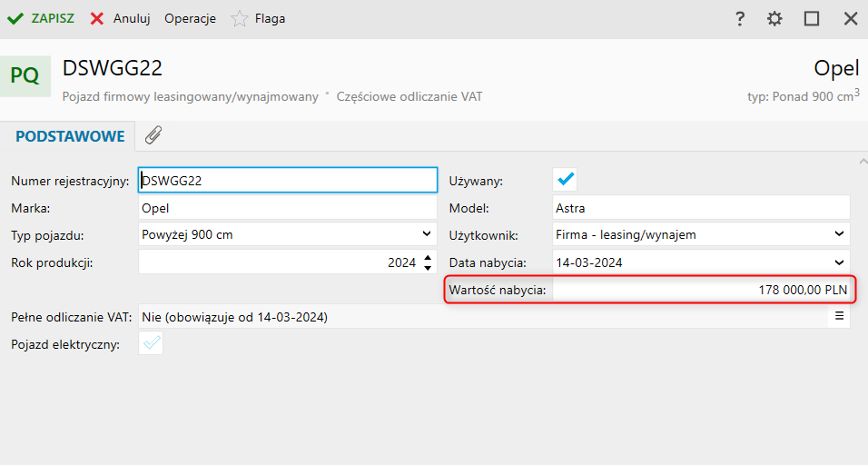Open the Pełne odliczanie VAT list icon
Viewport: 868px width, 465px height.
(x=839, y=316)
